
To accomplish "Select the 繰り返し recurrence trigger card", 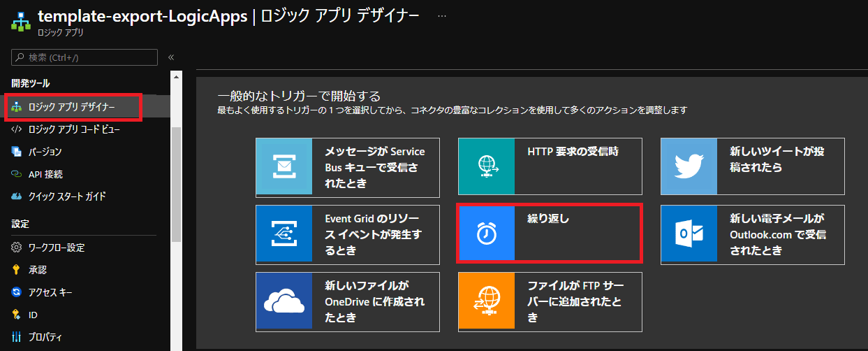I will click(549, 233).
